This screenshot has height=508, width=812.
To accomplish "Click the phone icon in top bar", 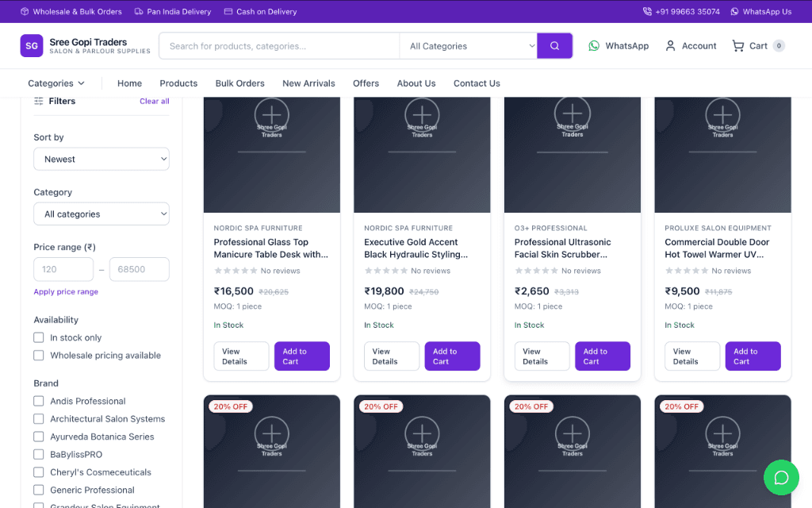I will 647,11.
